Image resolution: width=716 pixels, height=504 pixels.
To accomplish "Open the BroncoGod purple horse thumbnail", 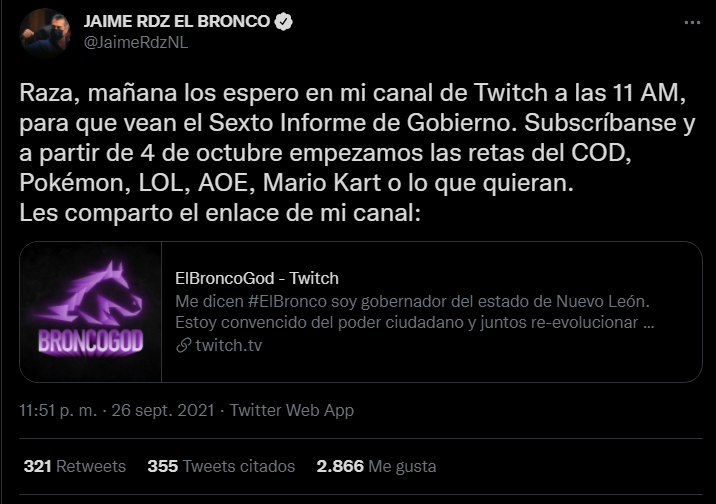I will [90, 312].
